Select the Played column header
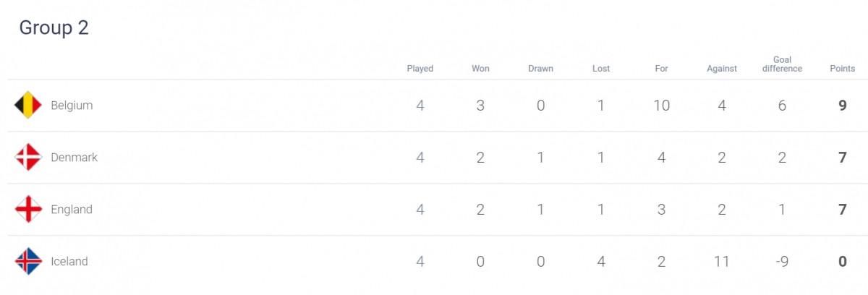868x295 pixels. click(420, 69)
